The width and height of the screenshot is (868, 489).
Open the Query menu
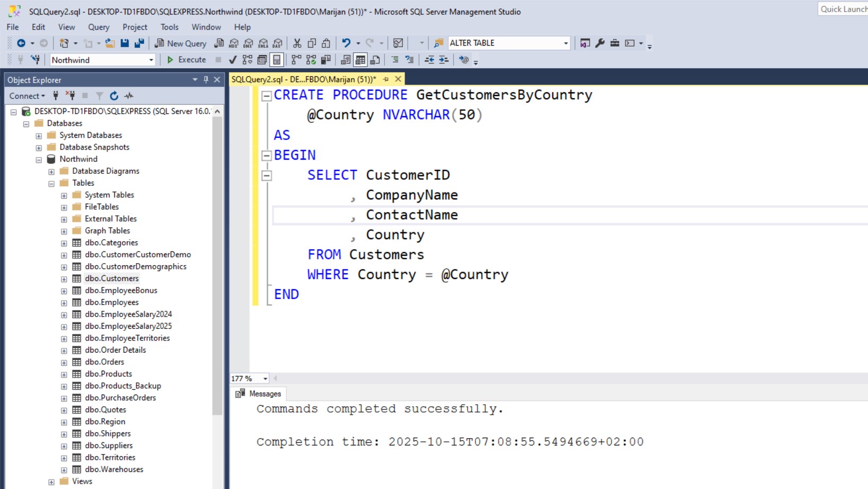(98, 27)
